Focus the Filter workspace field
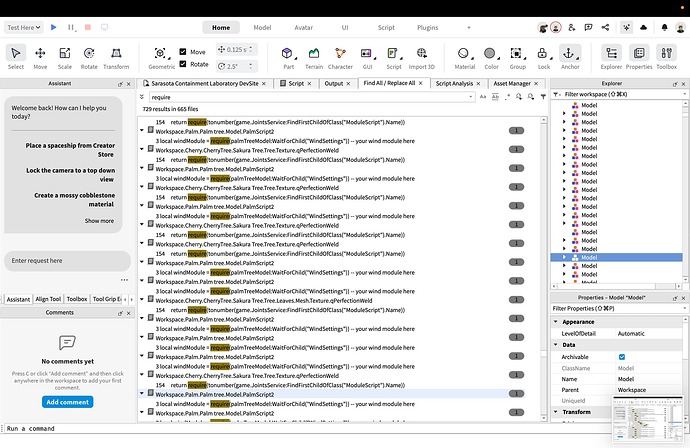 tap(618, 94)
